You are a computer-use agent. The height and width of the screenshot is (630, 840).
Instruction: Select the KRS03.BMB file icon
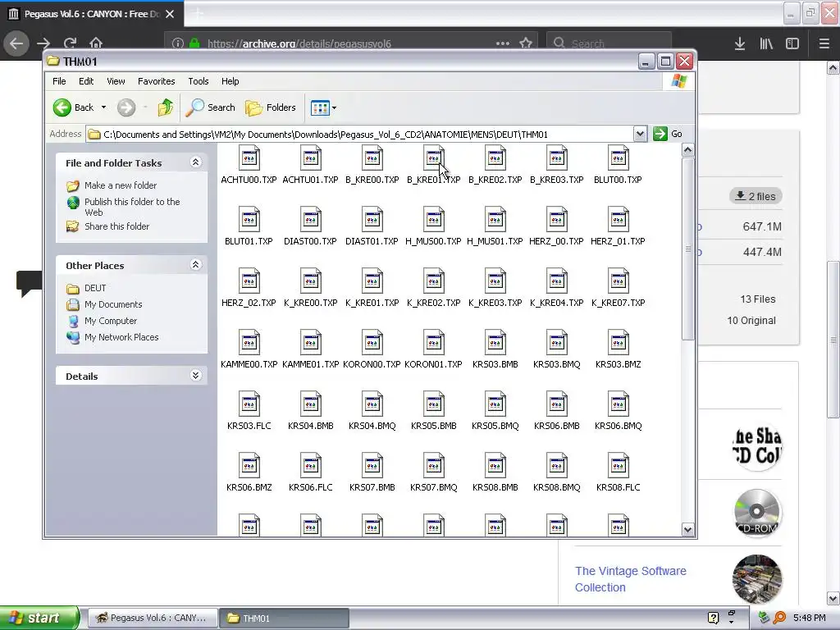coord(495,343)
